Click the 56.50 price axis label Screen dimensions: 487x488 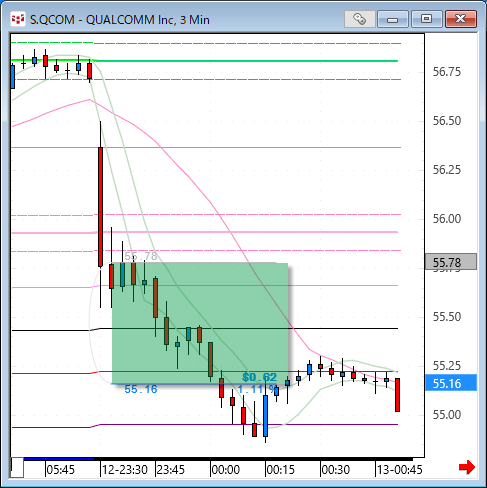coord(447,121)
